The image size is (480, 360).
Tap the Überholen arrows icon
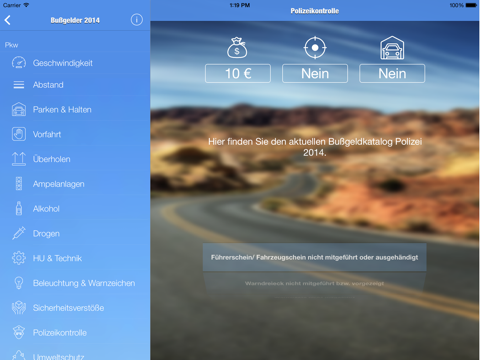19,159
